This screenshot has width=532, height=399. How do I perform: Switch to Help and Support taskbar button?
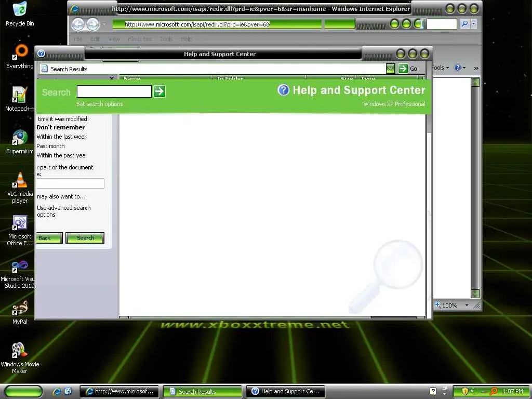pyautogui.click(x=285, y=391)
